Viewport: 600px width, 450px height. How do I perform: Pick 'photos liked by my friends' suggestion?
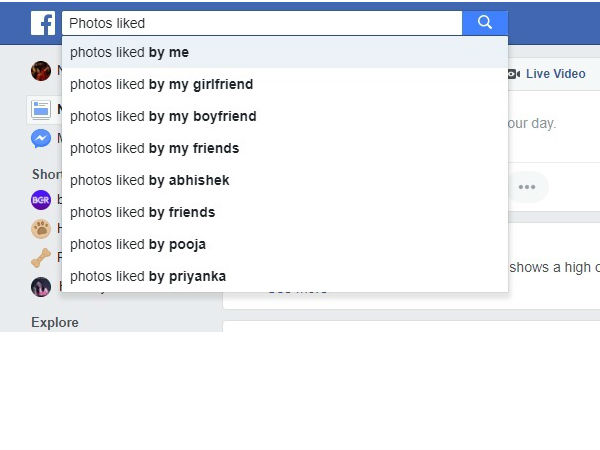pos(285,148)
